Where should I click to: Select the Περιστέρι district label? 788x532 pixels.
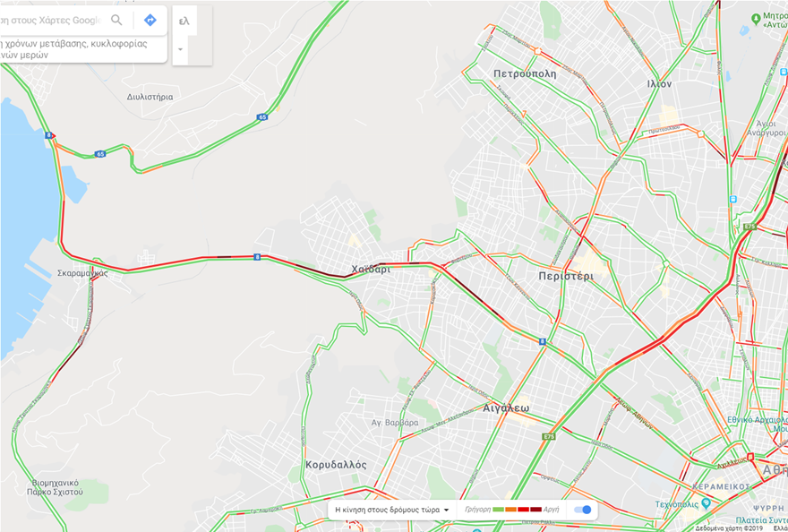click(566, 276)
